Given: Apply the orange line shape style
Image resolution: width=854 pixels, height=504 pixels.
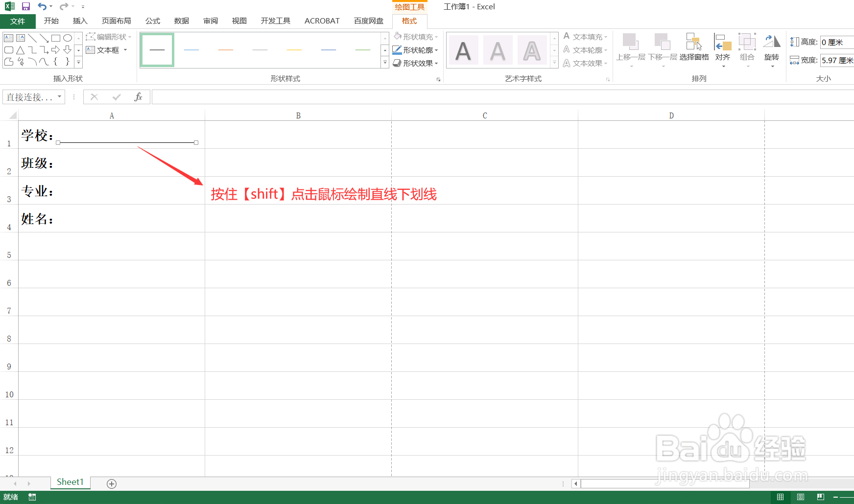Looking at the screenshot, I should (226, 50).
